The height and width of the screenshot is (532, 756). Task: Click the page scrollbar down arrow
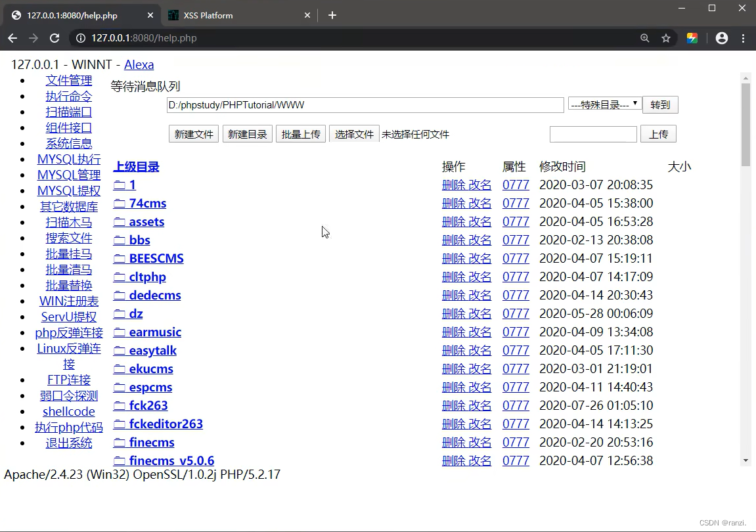point(746,460)
